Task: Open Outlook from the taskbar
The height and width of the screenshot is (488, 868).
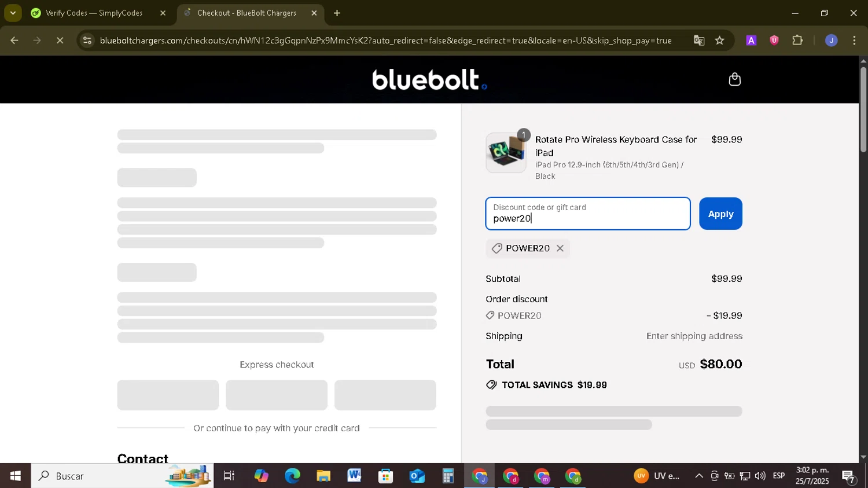Action: [417, 476]
